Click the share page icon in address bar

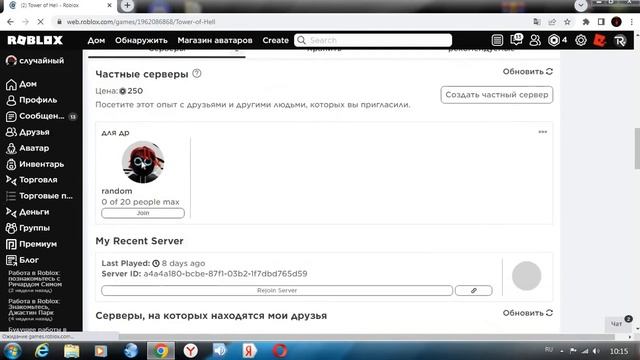(552, 22)
